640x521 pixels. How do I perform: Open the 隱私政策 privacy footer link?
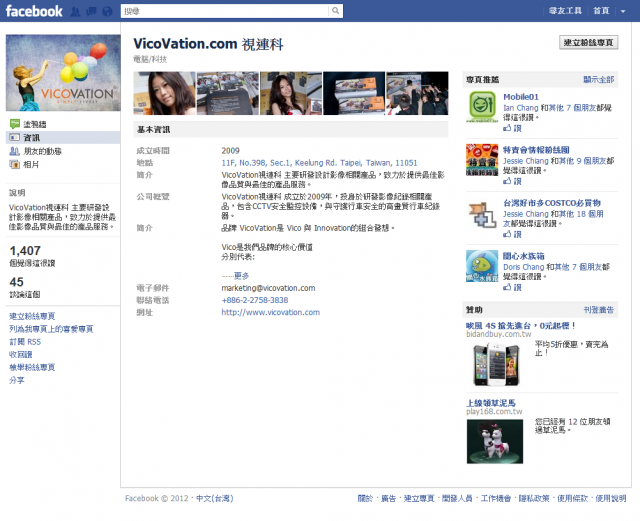(534, 498)
